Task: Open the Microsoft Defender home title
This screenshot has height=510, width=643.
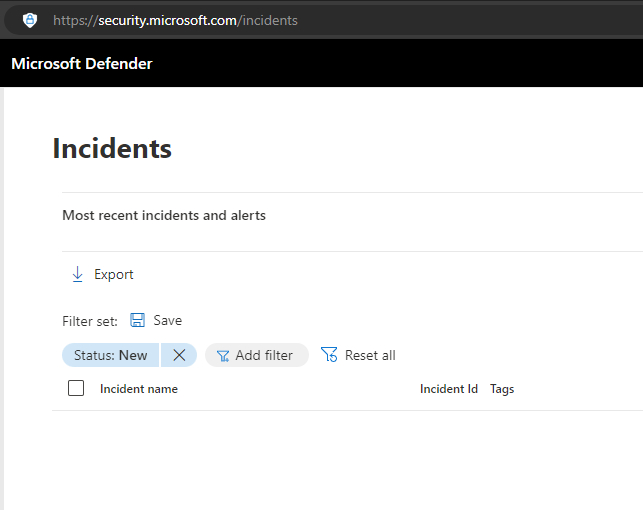Action: click(x=82, y=64)
